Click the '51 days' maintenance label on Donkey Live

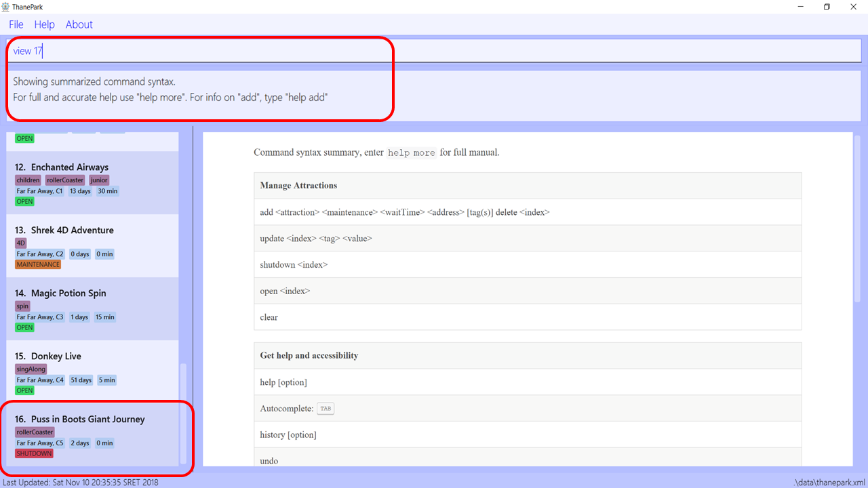point(81,380)
